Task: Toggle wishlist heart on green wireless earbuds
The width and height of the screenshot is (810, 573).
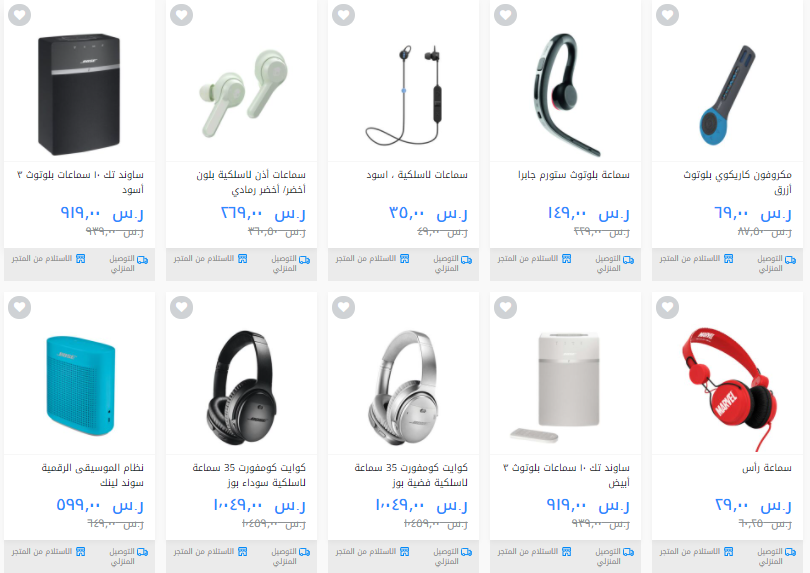Action: click(181, 14)
